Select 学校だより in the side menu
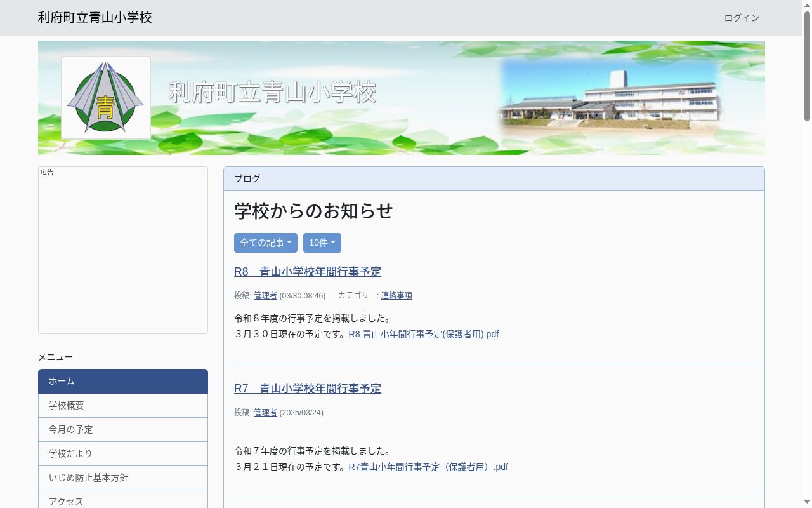This screenshot has height=508, width=812. pos(123,454)
